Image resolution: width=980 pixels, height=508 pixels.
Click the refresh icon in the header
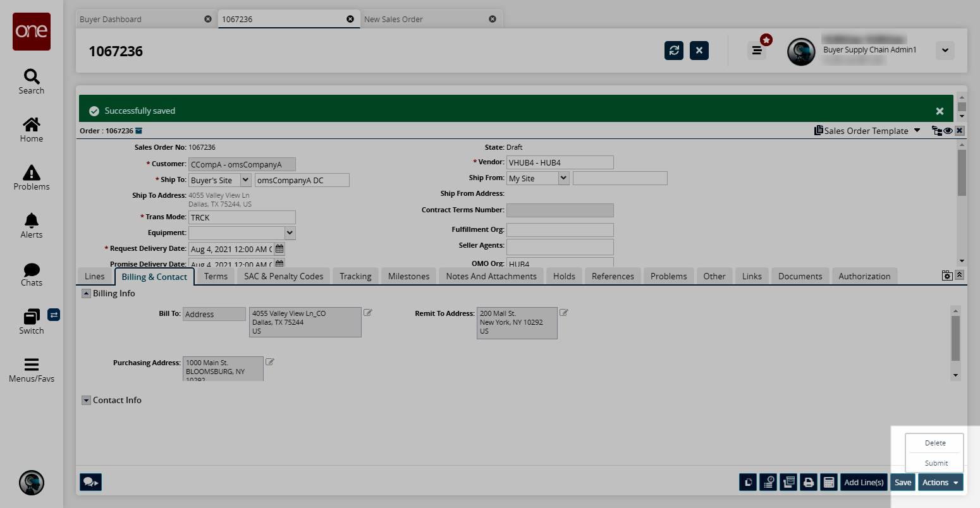(x=674, y=51)
